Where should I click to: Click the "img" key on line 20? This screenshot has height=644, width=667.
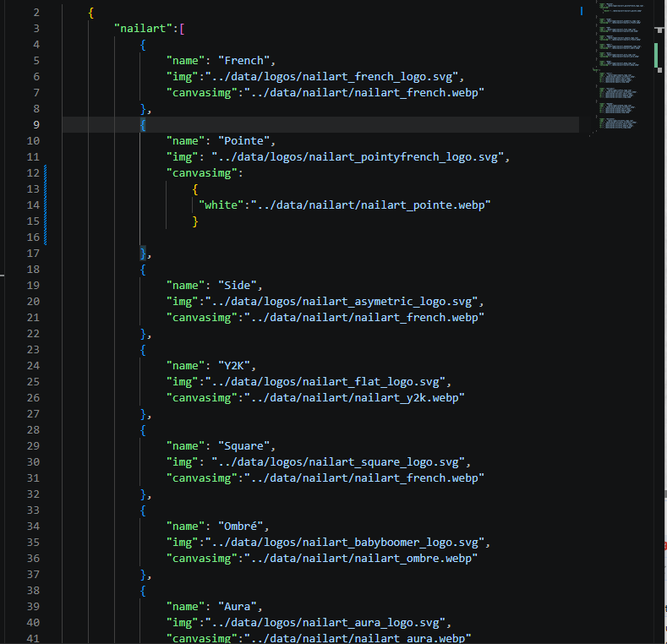coord(182,302)
